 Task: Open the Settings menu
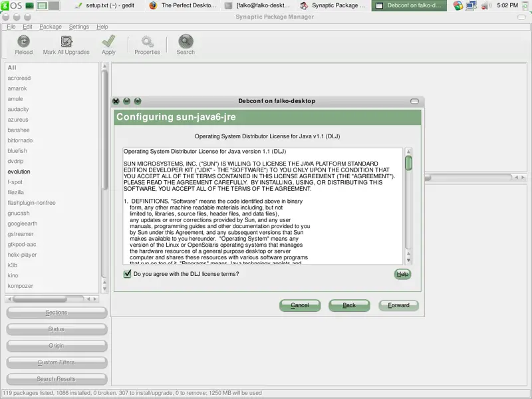click(x=79, y=27)
